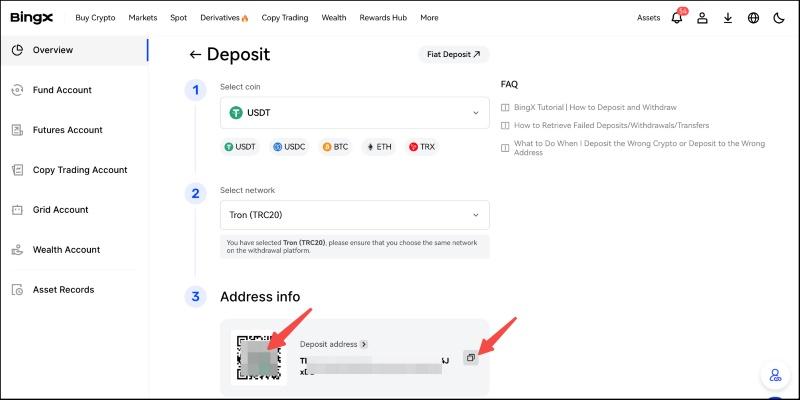The image size is (800, 400).
Task: Click the back arrow beside Deposit
Action: (x=195, y=55)
